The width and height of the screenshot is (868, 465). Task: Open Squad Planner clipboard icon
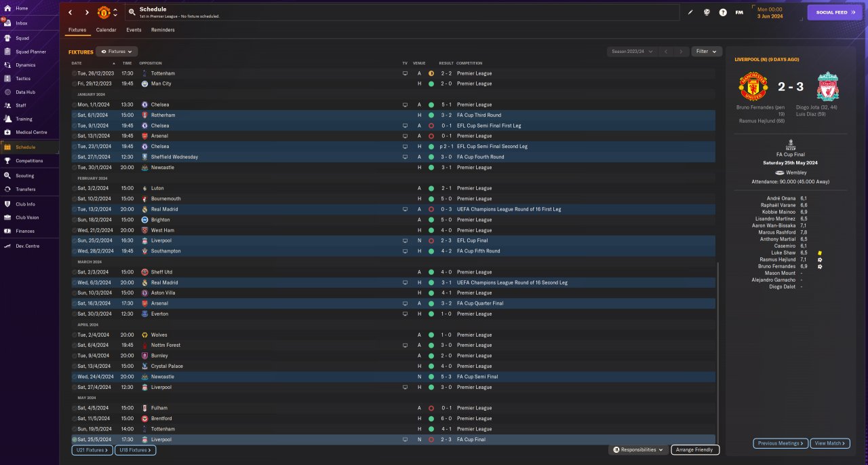pyautogui.click(x=7, y=52)
